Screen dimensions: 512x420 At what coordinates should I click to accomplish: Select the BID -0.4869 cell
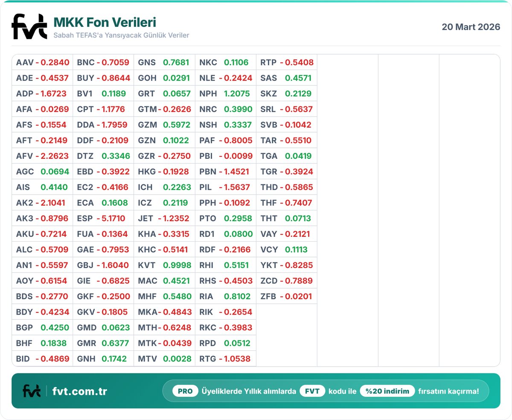point(43,359)
